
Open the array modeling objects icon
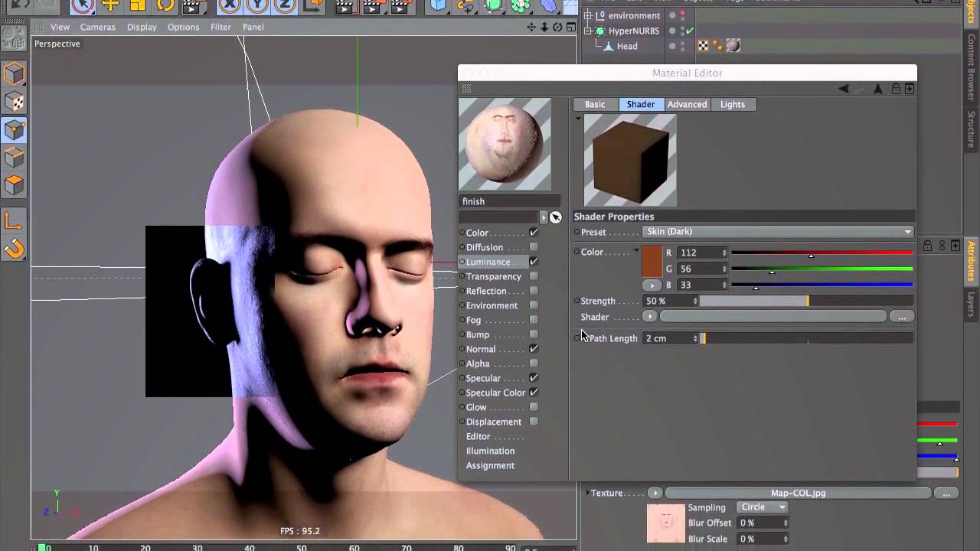coord(521,5)
